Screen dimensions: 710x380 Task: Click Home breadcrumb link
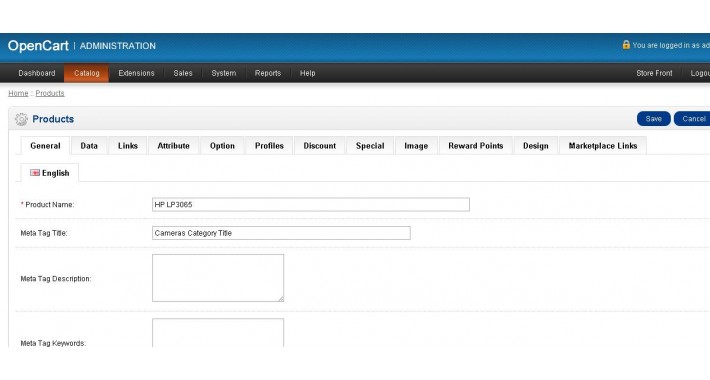coord(18,93)
